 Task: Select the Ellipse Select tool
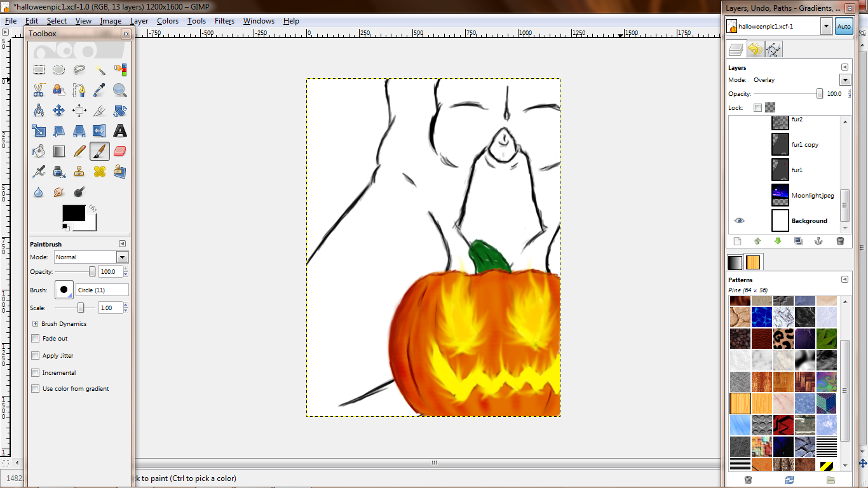(59, 70)
